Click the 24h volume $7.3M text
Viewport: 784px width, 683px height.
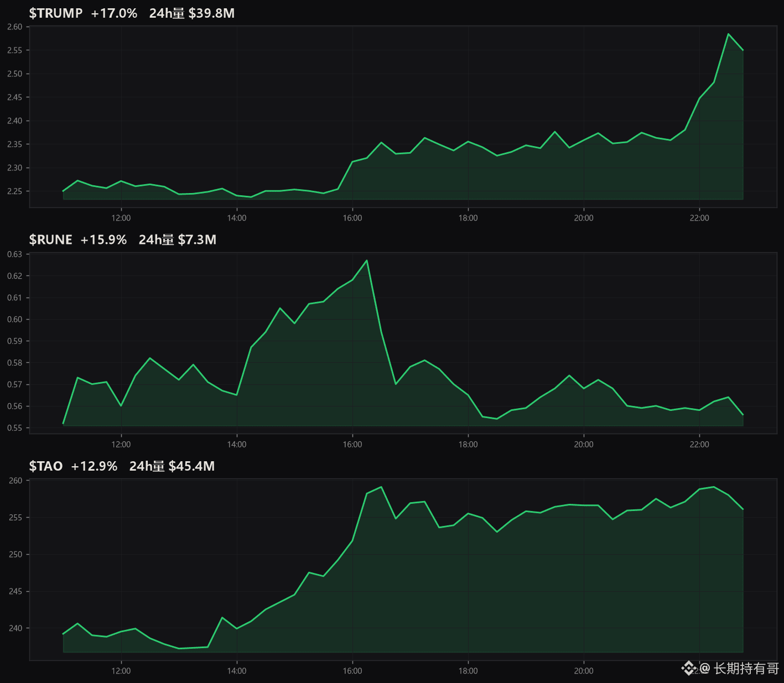178,239
